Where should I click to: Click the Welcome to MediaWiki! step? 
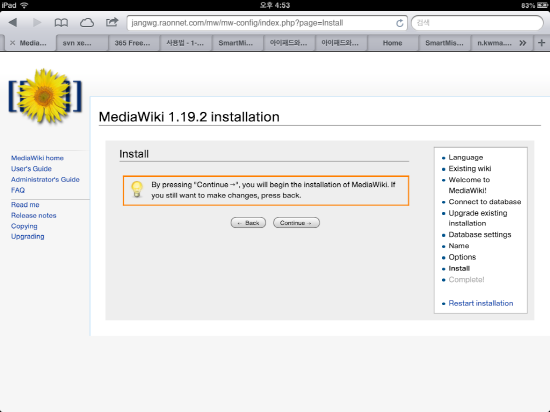(469, 185)
